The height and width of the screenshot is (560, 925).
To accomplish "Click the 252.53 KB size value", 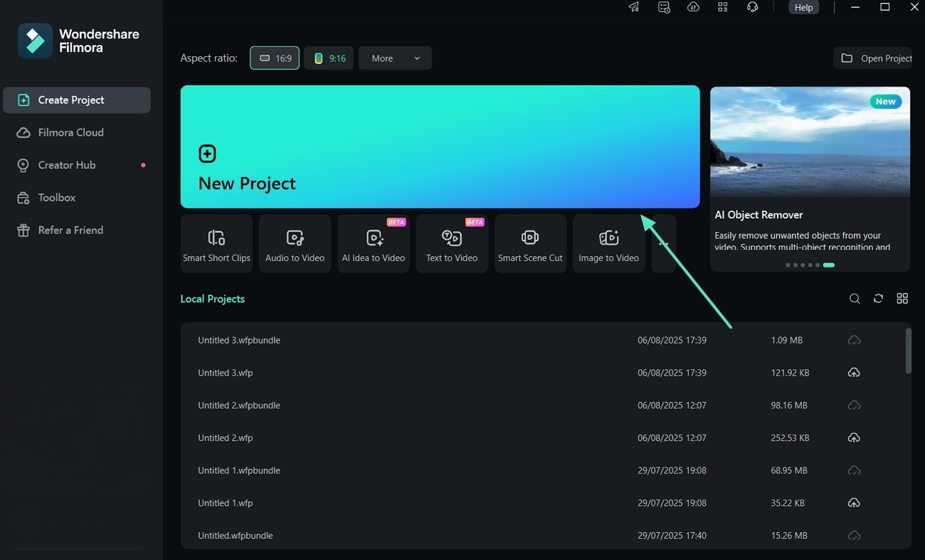I will pyautogui.click(x=790, y=438).
